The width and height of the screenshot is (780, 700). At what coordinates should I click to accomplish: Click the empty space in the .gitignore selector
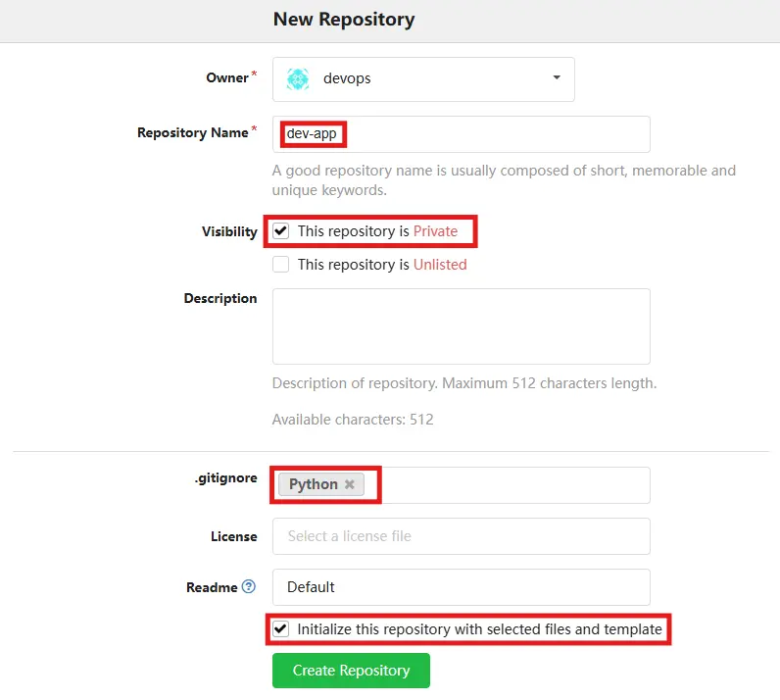(x=510, y=484)
